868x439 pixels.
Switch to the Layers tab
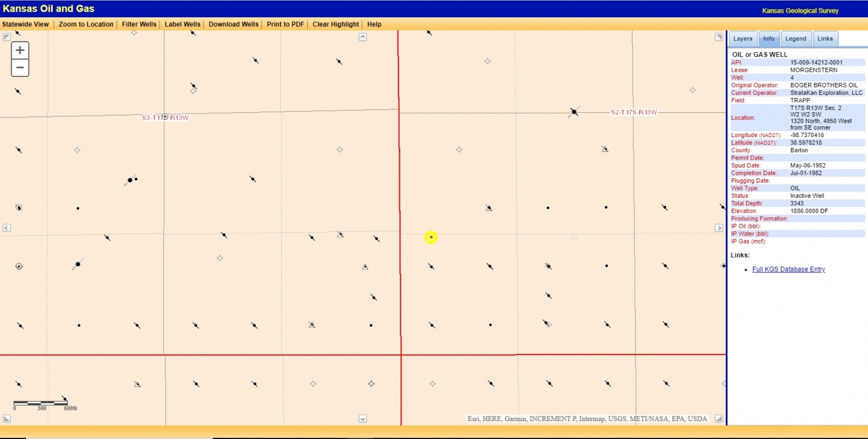point(742,39)
